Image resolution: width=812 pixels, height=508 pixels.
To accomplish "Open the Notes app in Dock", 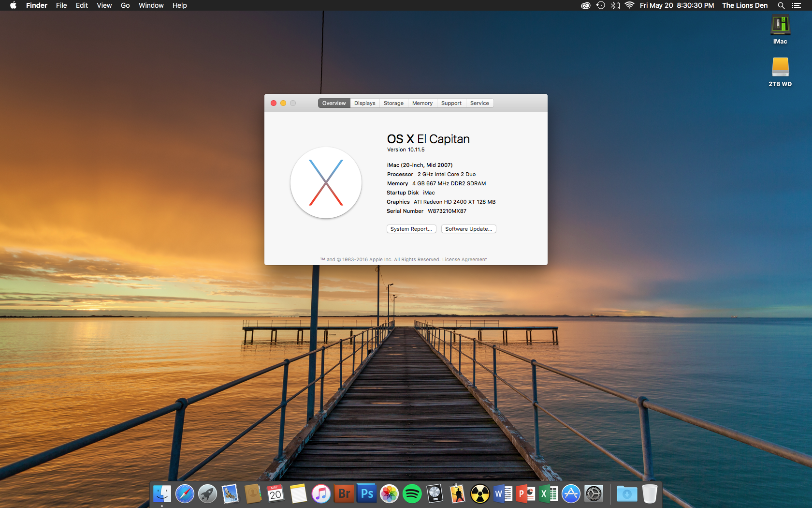I will click(x=298, y=493).
